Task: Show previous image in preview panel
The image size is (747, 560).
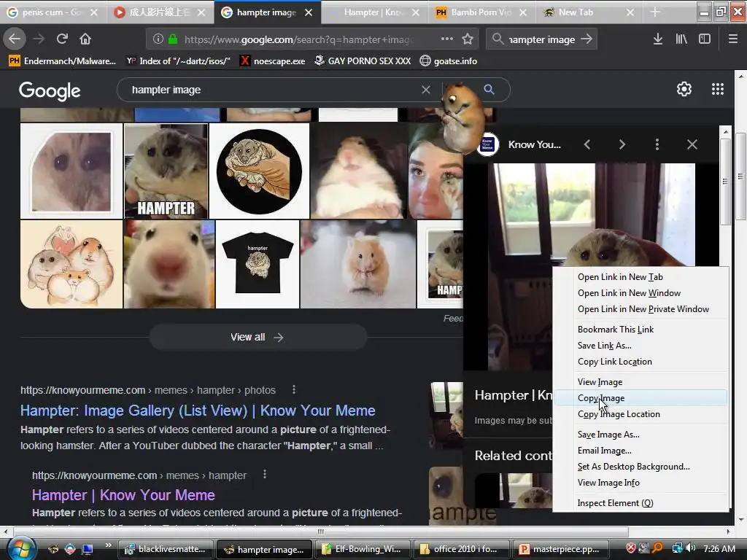Action: click(587, 145)
